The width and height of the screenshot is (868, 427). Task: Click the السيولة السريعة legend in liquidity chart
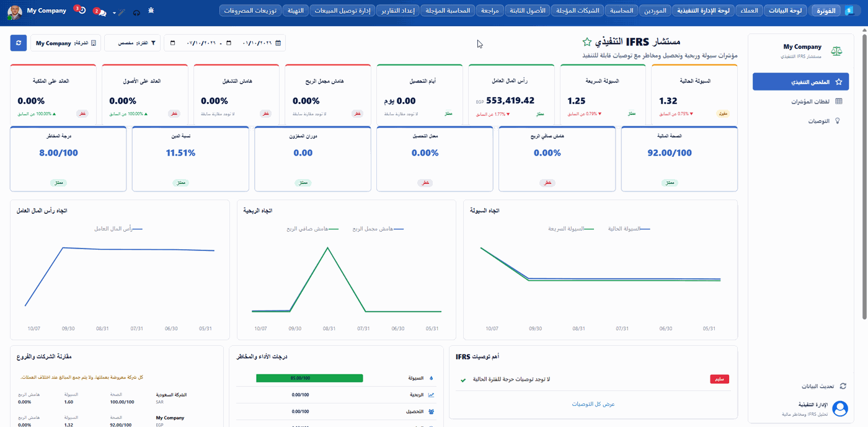point(571,229)
